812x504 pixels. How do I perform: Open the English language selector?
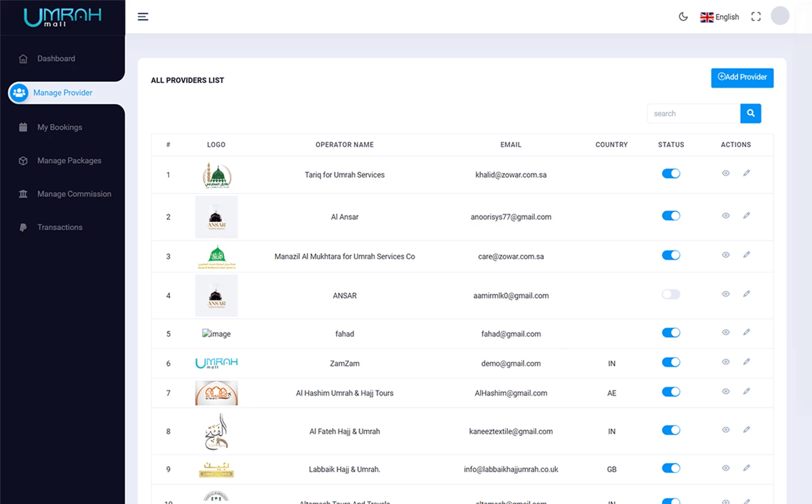point(719,16)
